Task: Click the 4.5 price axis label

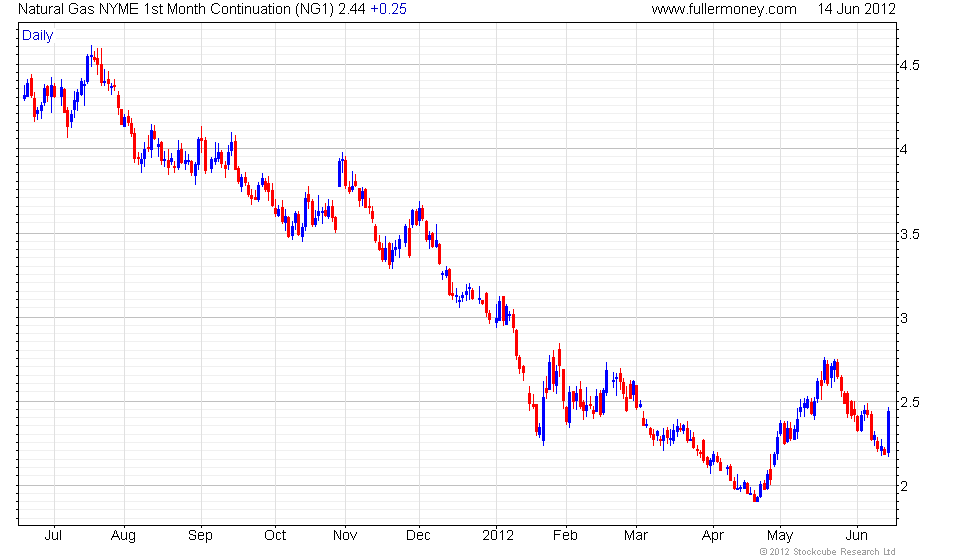Action: click(x=909, y=66)
